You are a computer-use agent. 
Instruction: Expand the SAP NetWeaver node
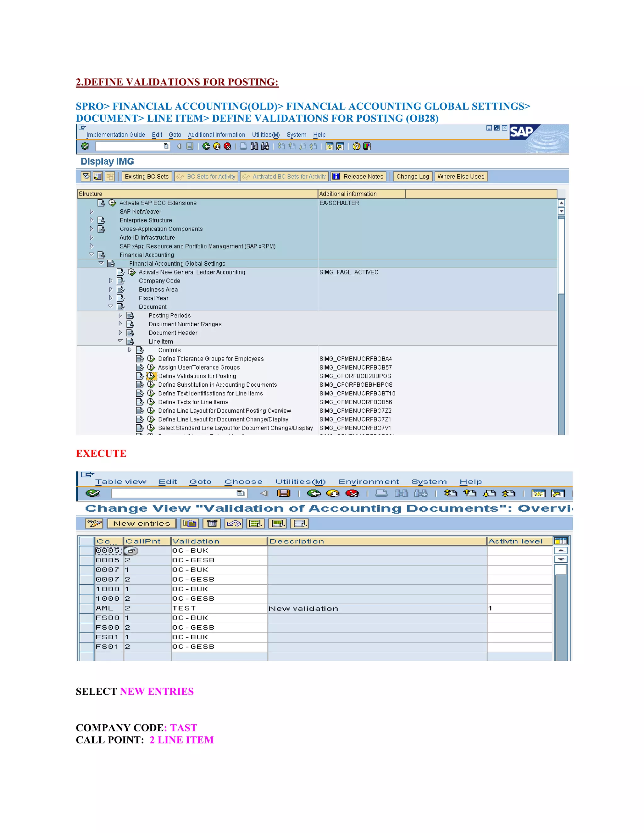(91, 211)
